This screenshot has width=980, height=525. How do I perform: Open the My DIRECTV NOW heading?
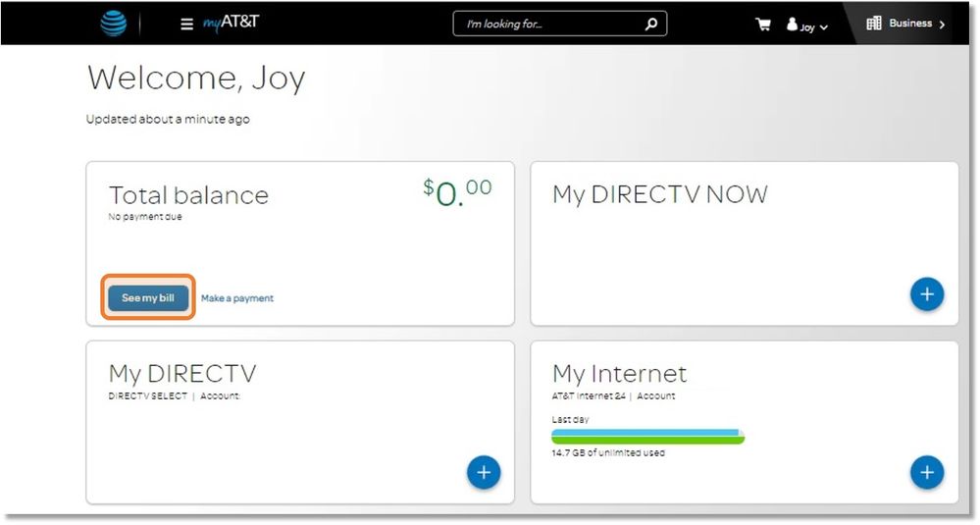tap(659, 194)
